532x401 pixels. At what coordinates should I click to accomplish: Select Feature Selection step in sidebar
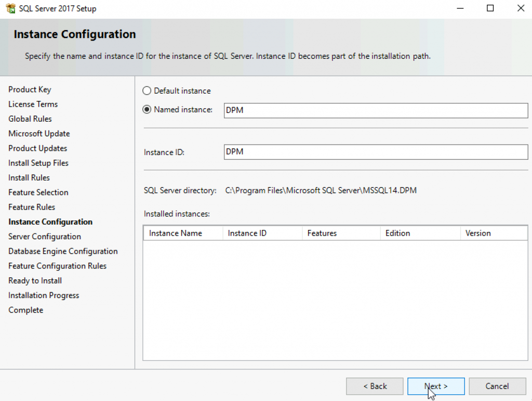[x=38, y=192]
